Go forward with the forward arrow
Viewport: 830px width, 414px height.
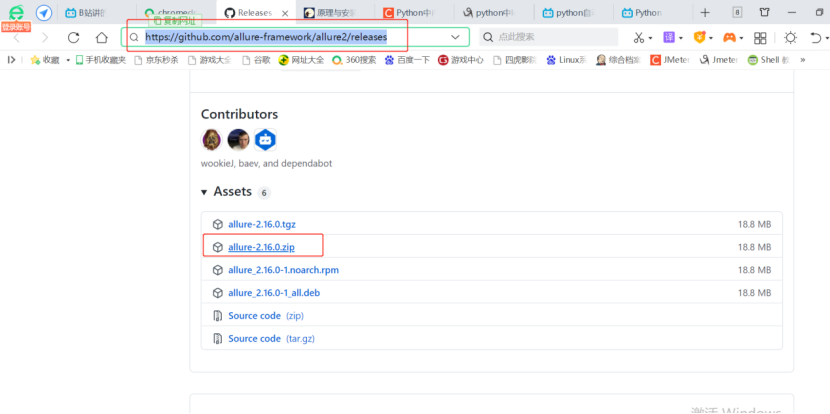[45, 38]
